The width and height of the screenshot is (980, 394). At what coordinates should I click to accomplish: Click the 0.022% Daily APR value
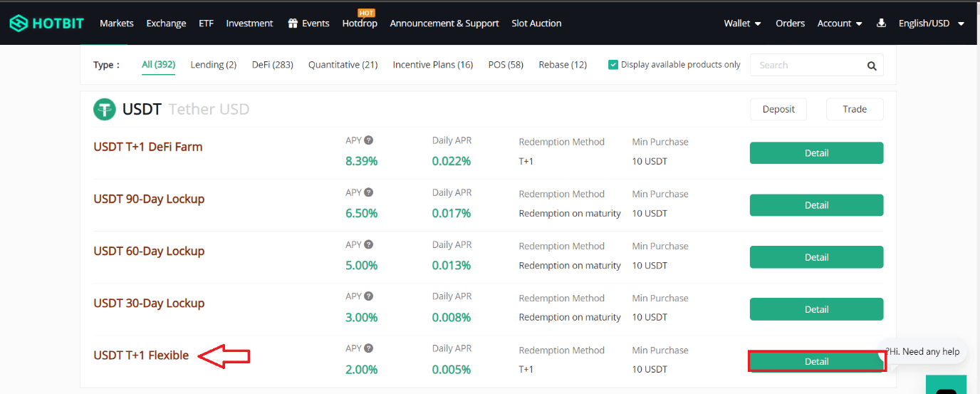coord(452,161)
